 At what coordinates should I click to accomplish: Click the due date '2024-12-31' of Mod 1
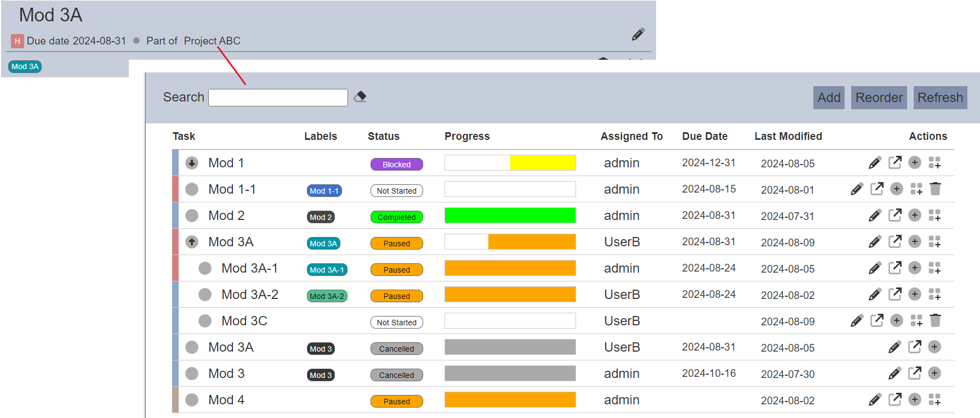pos(709,162)
